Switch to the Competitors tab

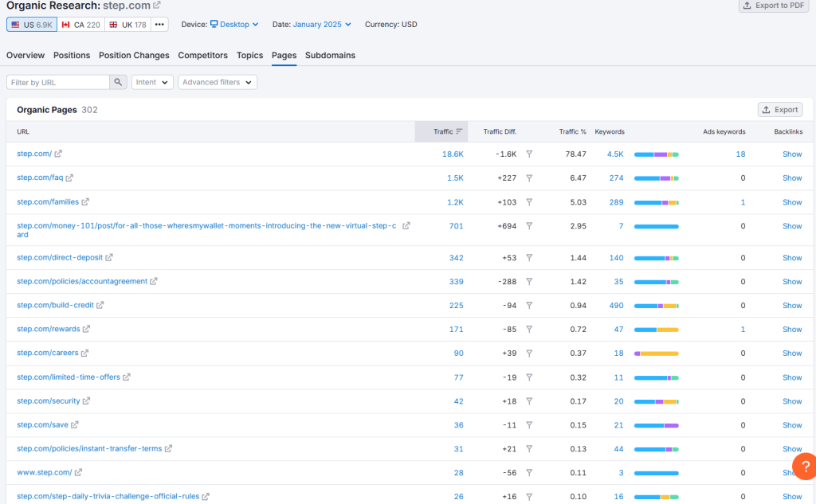tap(202, 56)
